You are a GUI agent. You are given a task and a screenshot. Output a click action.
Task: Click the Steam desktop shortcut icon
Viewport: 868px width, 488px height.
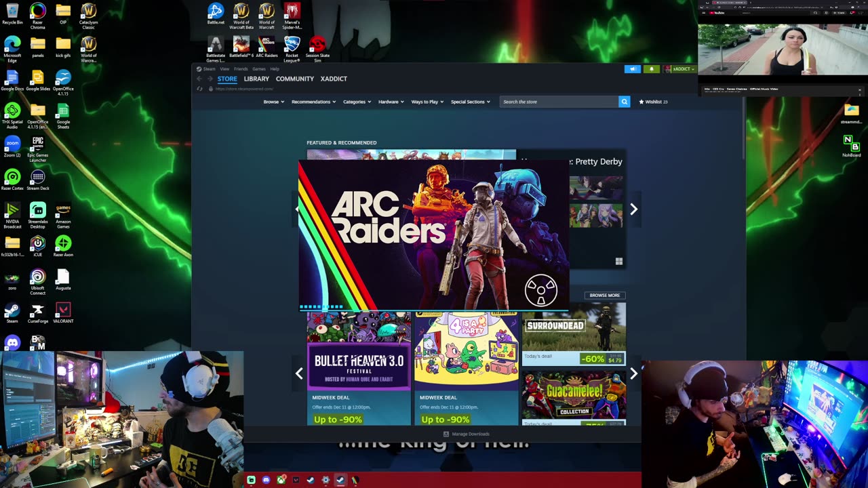tap(12, 313)
